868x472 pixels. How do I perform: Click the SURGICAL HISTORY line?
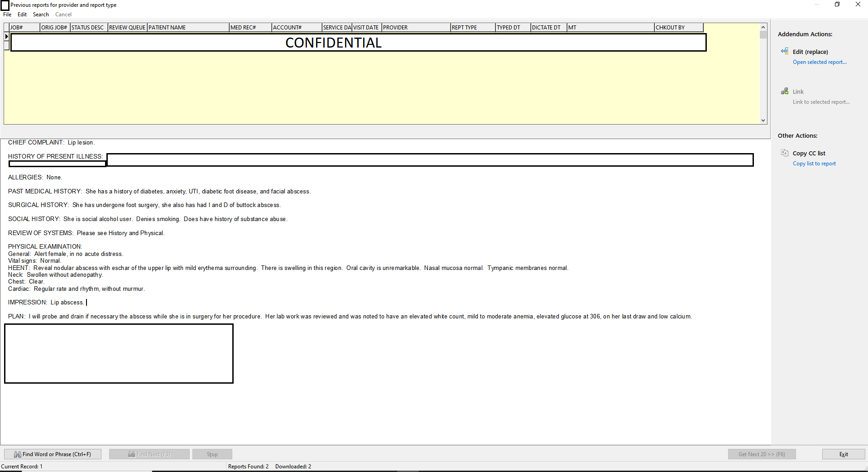click(x=144, y=205)
